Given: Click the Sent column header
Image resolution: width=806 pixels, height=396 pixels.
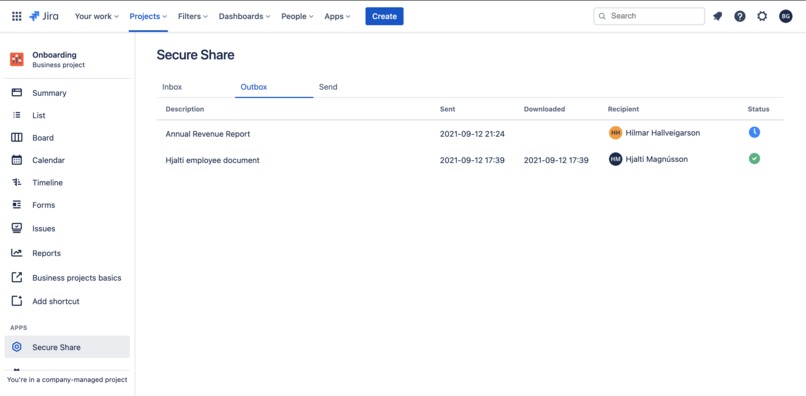Looking at the screenshot, I should click(x=447, y=109).
